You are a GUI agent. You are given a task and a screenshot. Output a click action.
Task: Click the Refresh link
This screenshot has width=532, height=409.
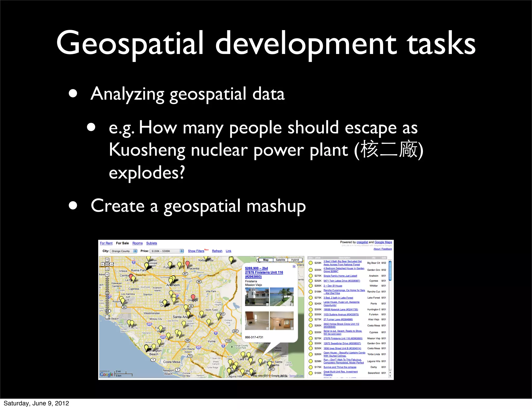pyautogui.click(x=217, y=251)
